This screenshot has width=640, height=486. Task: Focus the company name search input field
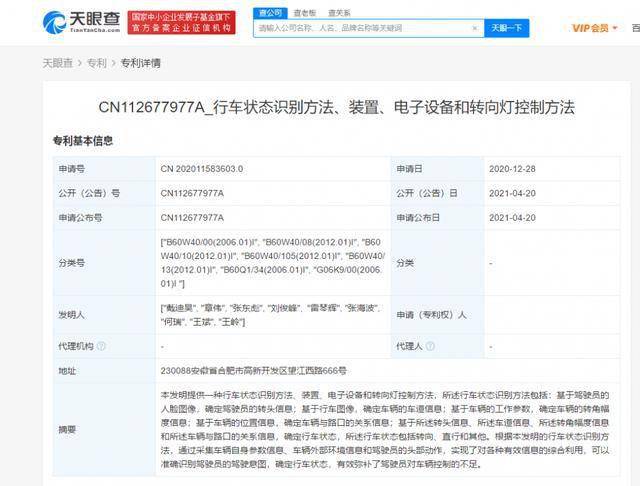(363, 28)
